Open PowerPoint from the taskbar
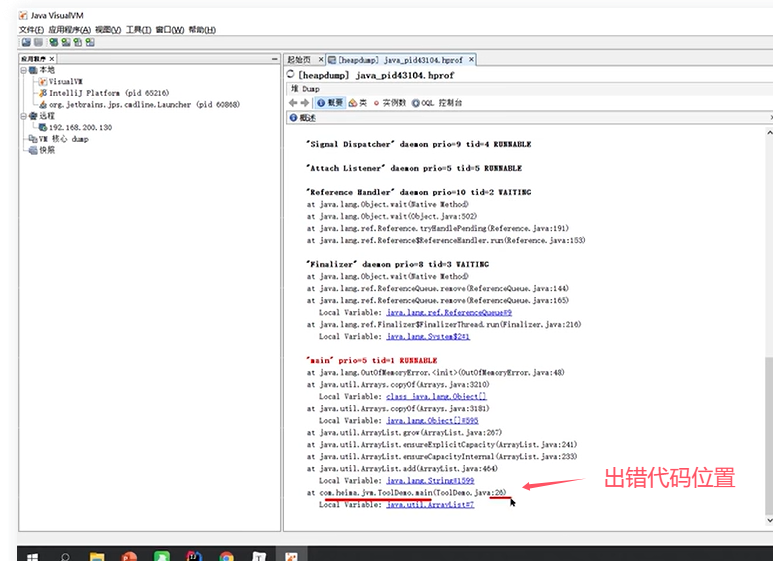Viewport: 773px width, 561px height. click(129, 557)
